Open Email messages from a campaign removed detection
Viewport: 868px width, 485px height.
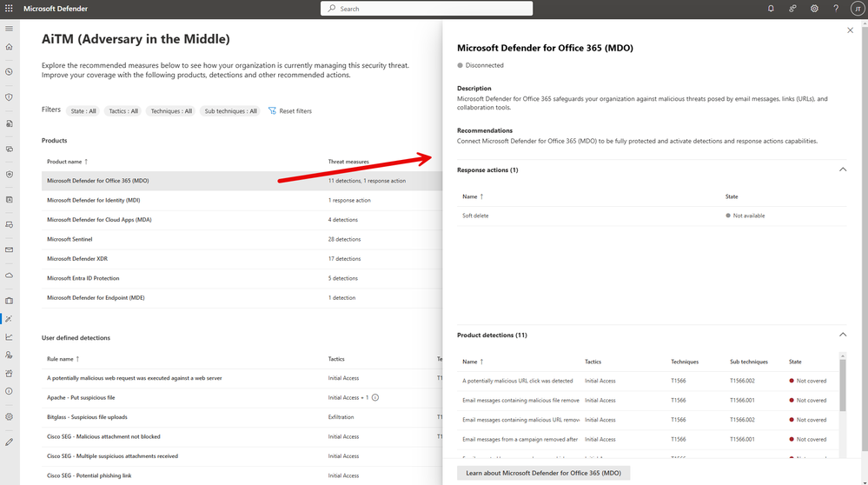pos(520,439)
